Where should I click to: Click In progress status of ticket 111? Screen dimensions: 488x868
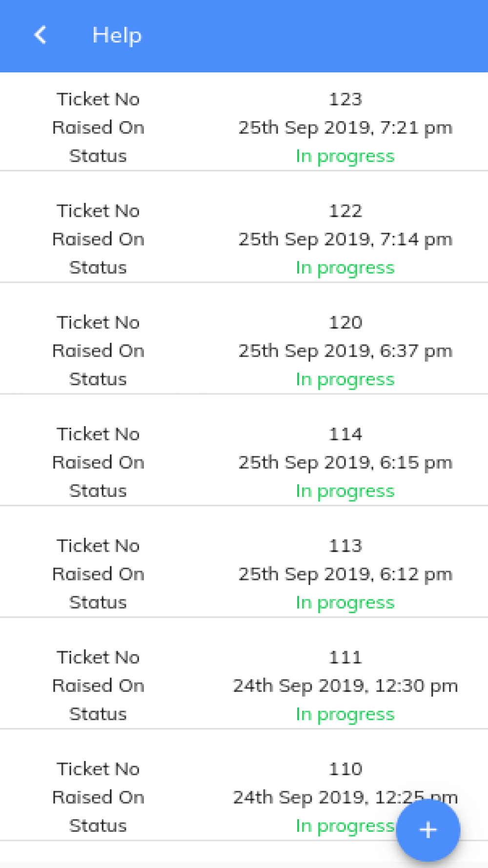[345, 714]
